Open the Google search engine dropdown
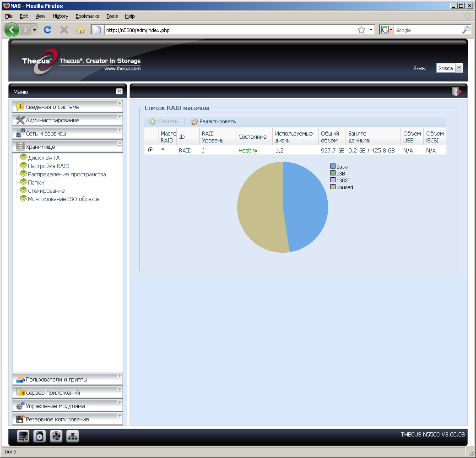This screenshot has width=476, height=458. (387, 30)
